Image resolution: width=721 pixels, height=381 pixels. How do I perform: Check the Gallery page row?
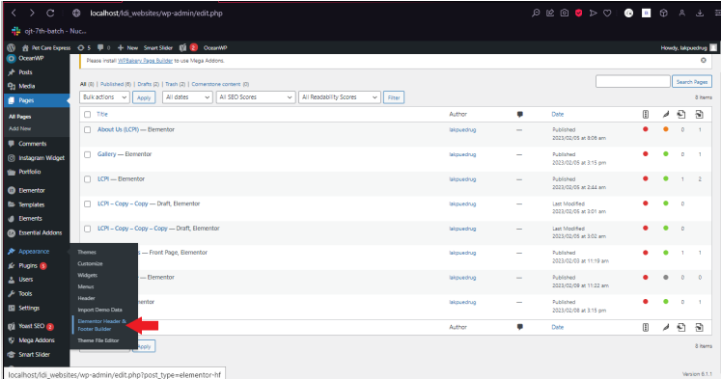click(87, 155)
